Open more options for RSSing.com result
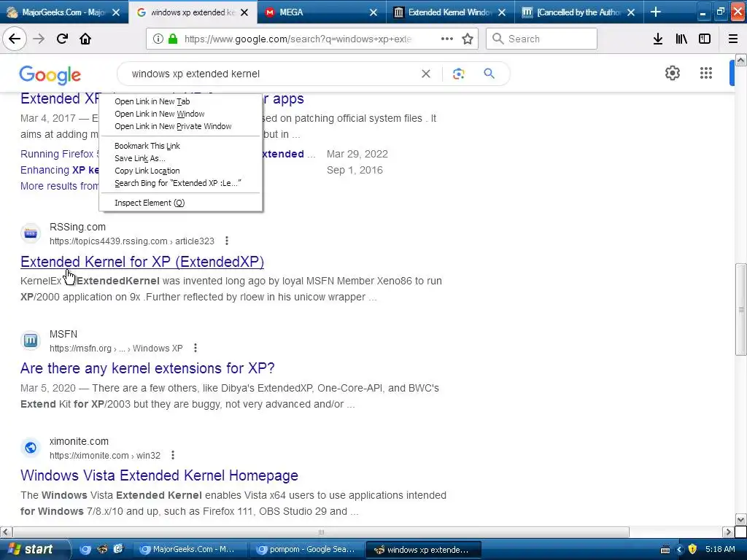747x560 pixels. coord(227,241)
